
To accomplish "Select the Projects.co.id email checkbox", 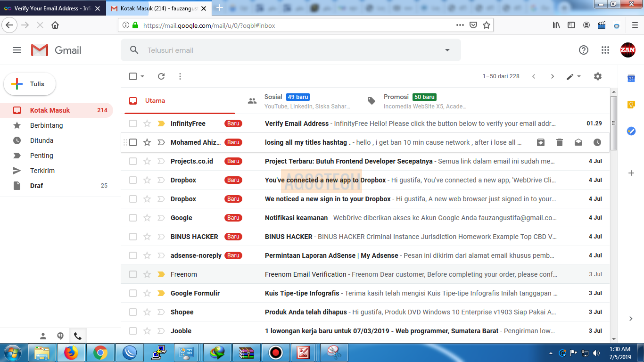I will [x=133, y=161].
